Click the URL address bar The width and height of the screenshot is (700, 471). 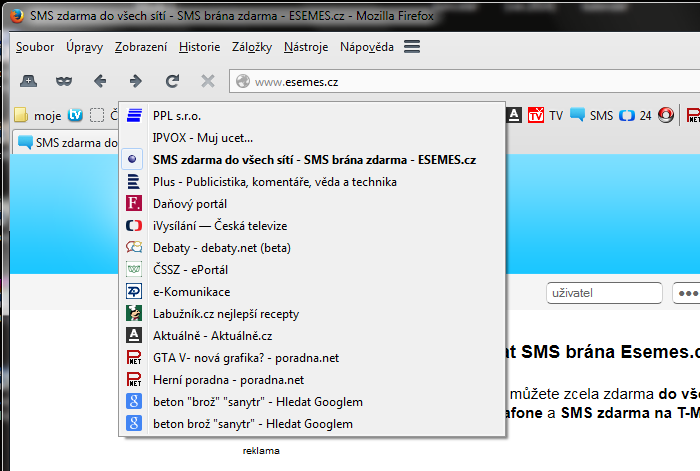[464, 81]
